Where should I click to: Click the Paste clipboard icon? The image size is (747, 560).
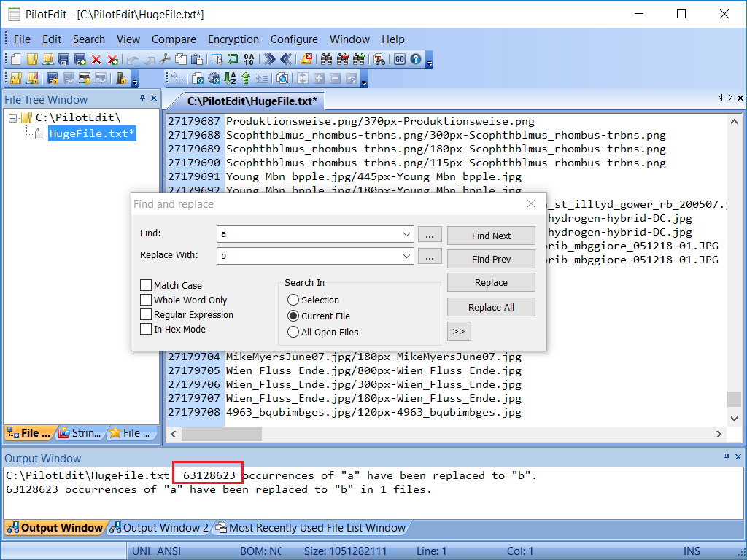point(196,60)
